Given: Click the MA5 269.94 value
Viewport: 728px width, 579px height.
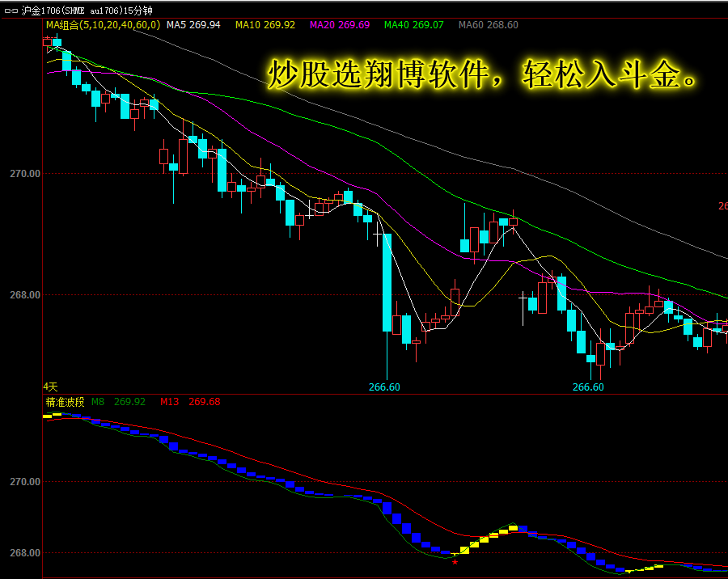Looking at the screenshot, I should 193,25.
